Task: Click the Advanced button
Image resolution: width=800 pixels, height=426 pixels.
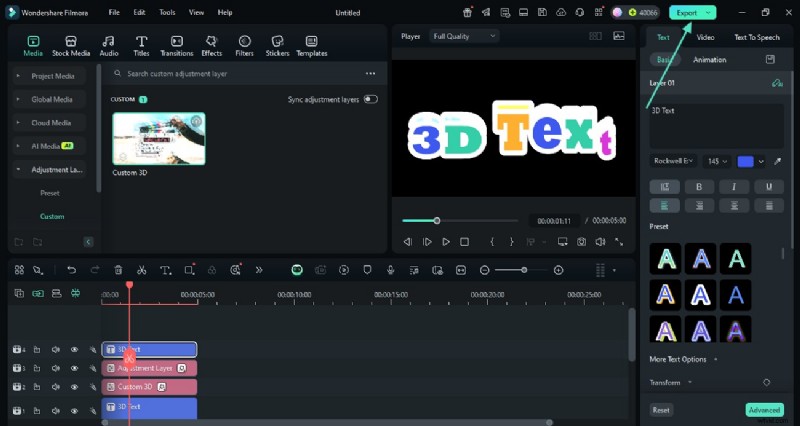Action: [x=764, y=410]
